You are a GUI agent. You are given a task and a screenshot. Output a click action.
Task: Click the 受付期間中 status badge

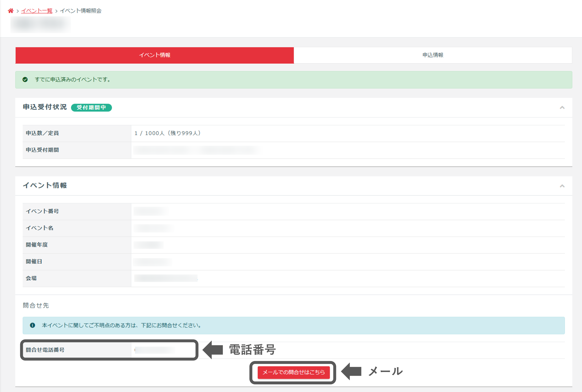tap(91, 108)
